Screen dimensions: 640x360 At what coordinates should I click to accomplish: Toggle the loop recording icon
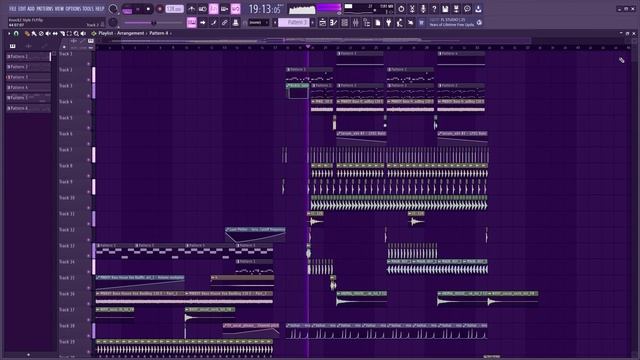236,9
